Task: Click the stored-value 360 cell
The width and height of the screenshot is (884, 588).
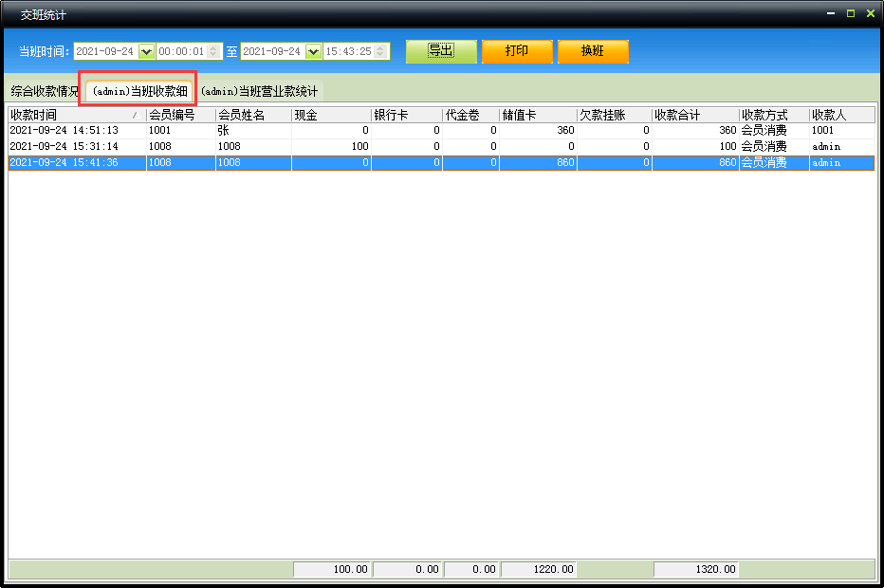Action: point(539,130)
